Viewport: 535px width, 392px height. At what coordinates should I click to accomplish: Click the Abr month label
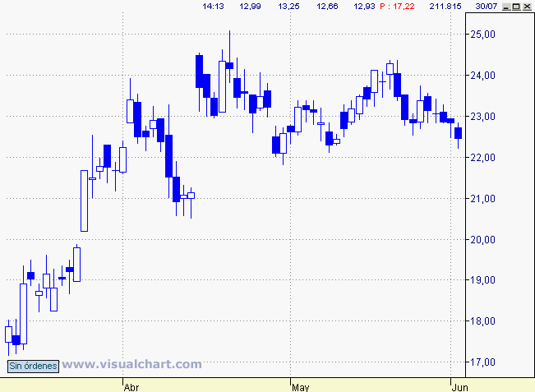pyautogui.click(x=131, y=388)
